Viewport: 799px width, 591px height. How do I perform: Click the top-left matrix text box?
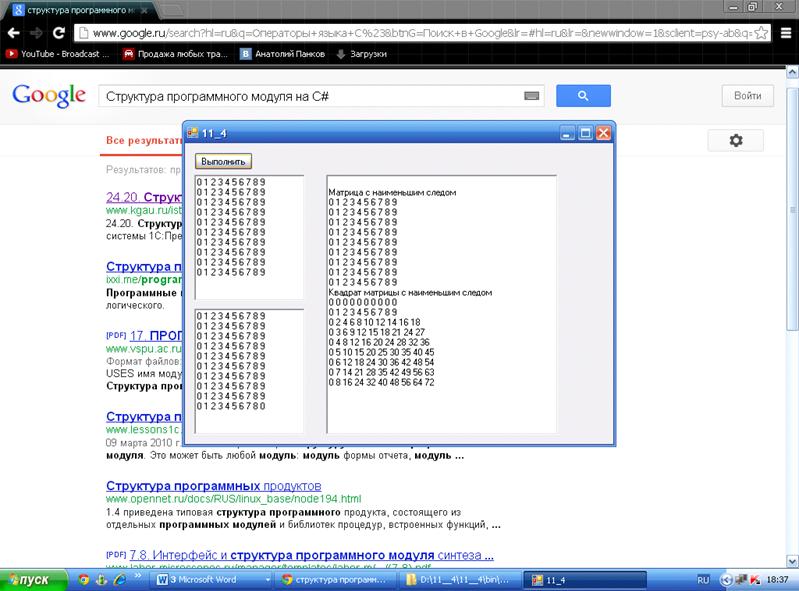pyautogui.click(x=249, y=236)
